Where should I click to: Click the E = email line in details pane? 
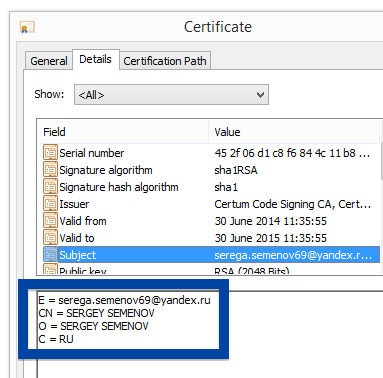click(x=124, y=300)
